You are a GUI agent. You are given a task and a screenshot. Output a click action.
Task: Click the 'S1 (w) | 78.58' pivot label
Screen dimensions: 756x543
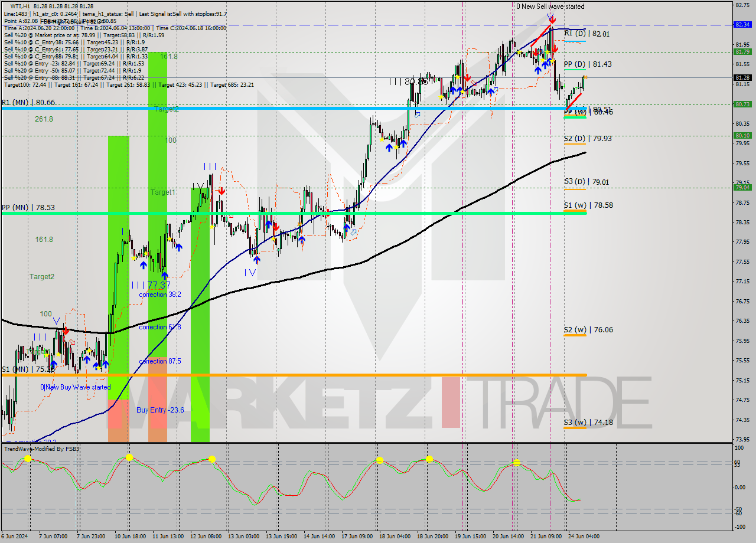pyautogui.click(x=588, y=205)
